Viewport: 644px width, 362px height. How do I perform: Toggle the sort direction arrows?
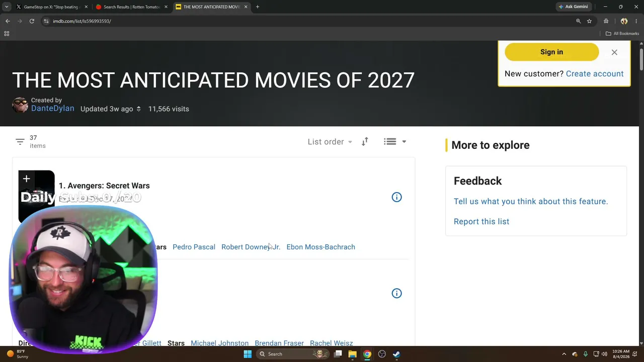[x=365, y=142]
